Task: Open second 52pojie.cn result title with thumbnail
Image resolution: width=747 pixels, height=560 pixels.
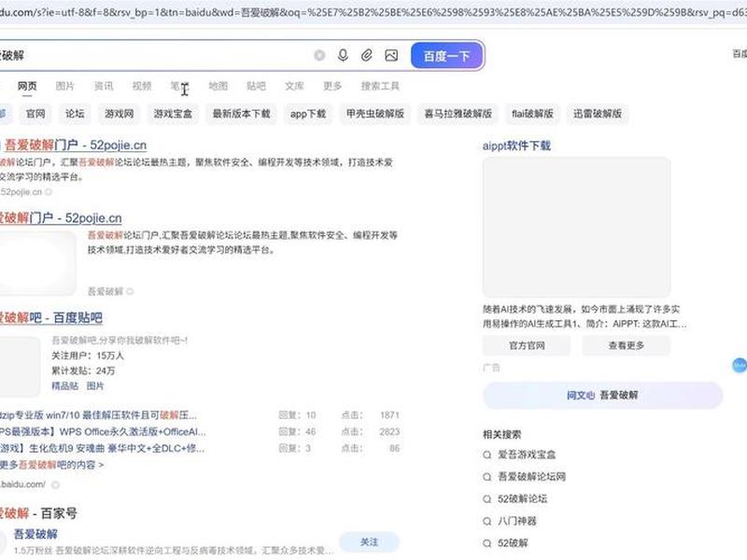Action: [x=60, y=218]
